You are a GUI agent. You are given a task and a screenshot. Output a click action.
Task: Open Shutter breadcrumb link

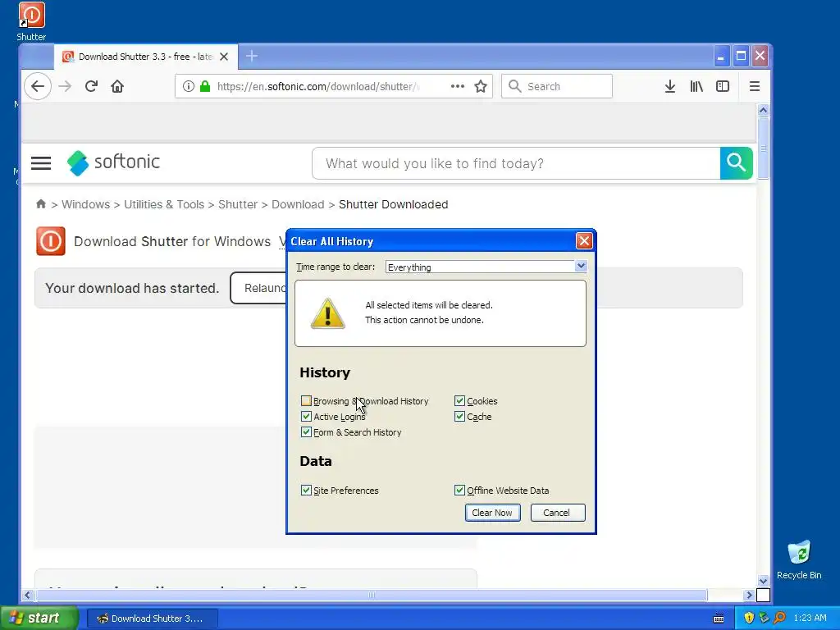238,204
